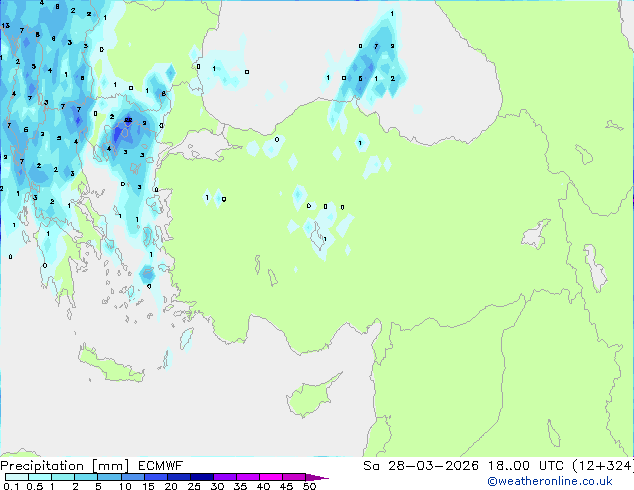Click the '(12+324' forecast offset text
This screenshot has width=634, height=490.
[x=602, y=466]
